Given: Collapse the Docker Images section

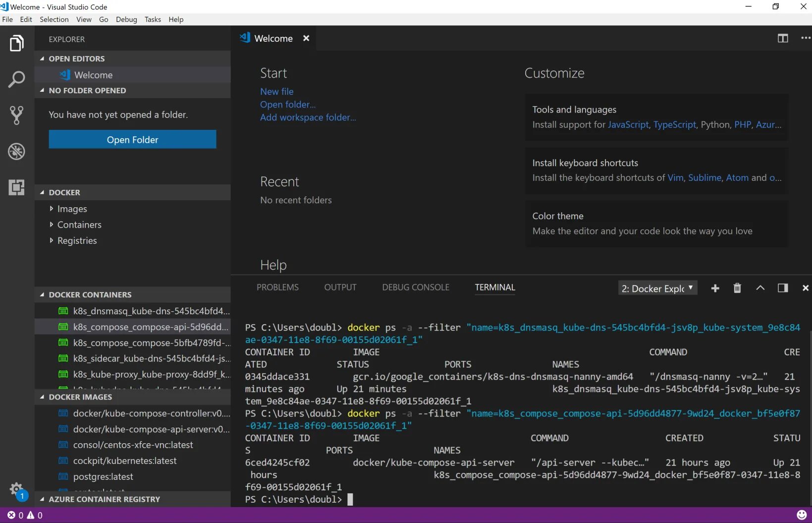Looking at the screenshot, I should click(x=42, y=397).
